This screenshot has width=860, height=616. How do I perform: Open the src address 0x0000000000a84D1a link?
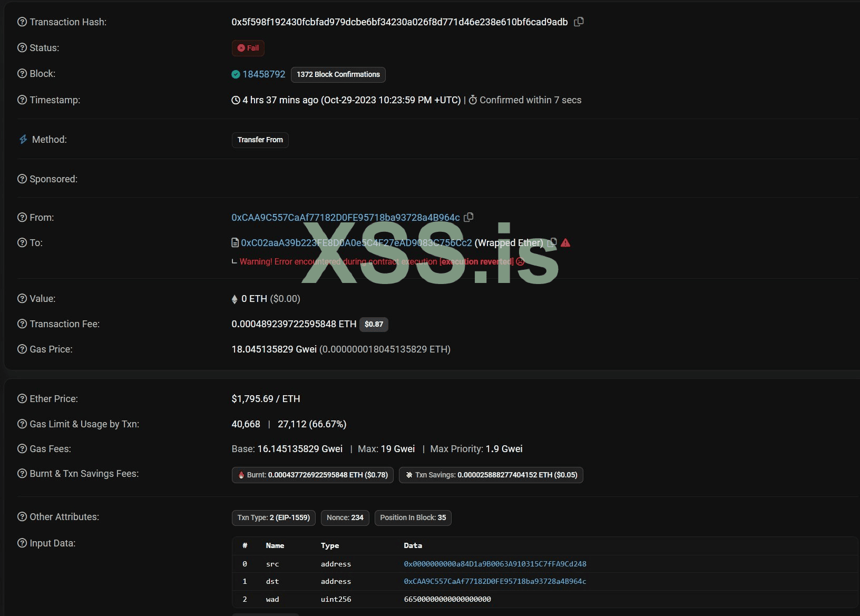(x=495, y=564)
